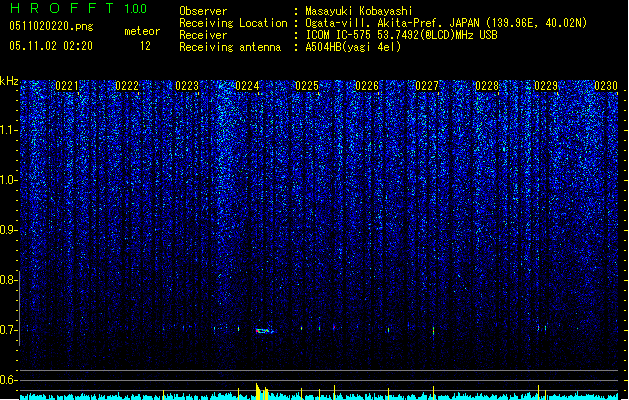Screen dimensions: 629x400
Task: Click the date stamp 05.11.02 02:20
Action: click(x=51, y=46)
